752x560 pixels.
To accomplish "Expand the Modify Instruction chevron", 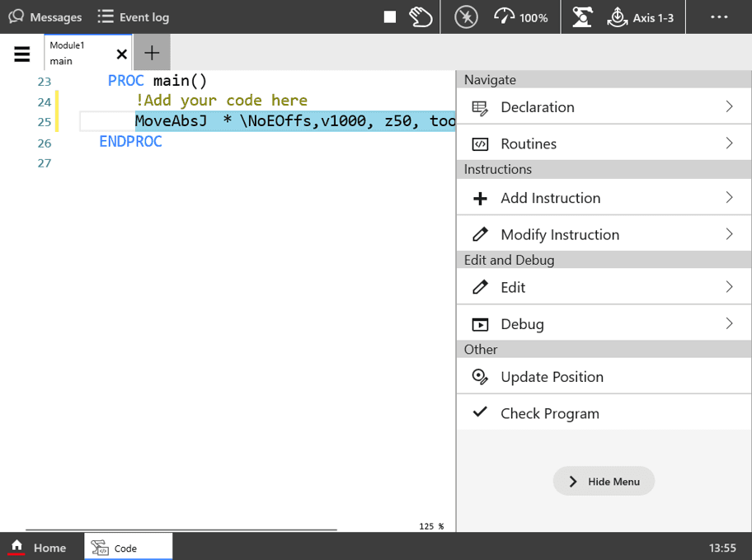I will 729,233.
